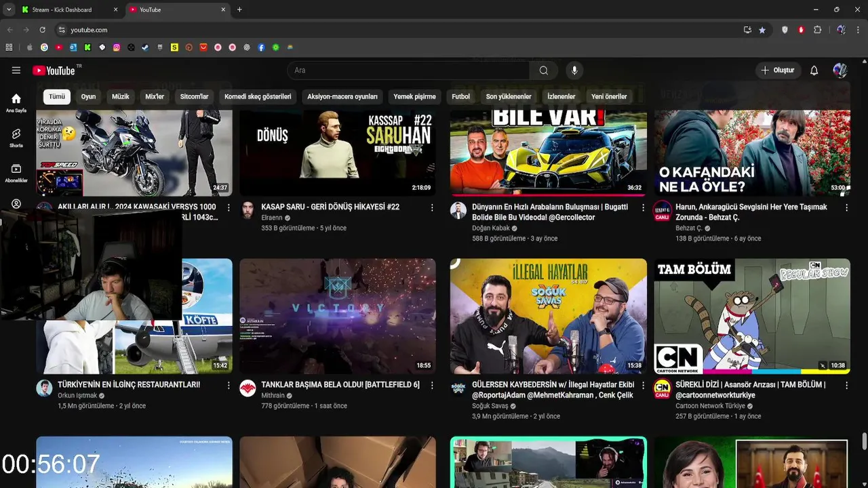Select Yeni öneriler chip
Image resolution: width=868 pixels, height=488 pixels.
pos(609,96)
